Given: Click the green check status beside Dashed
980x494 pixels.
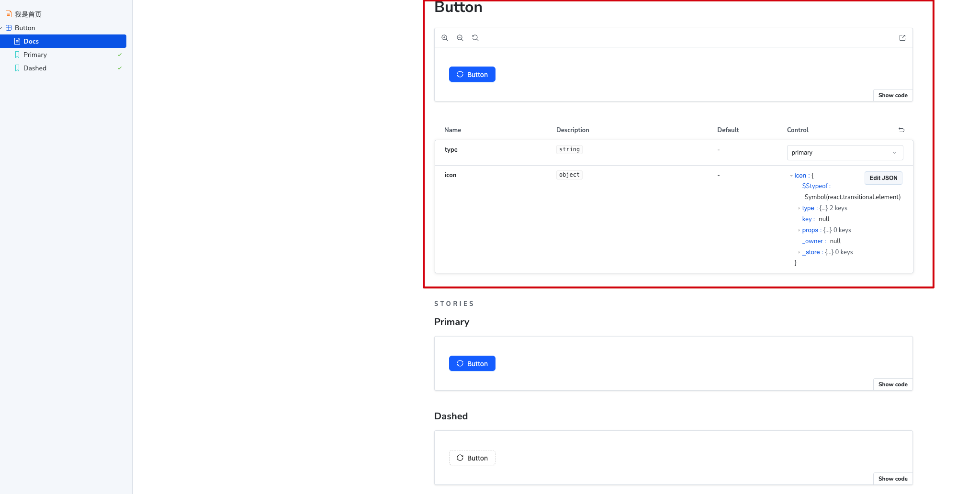Looking at the screenshot, I should (120, 68).
